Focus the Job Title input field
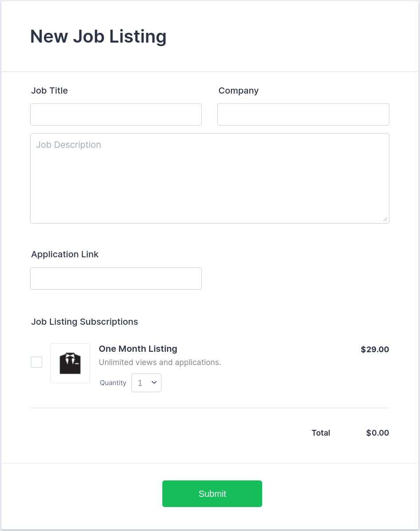This screenshot has height=531, width=420. (x=116, y=114)
